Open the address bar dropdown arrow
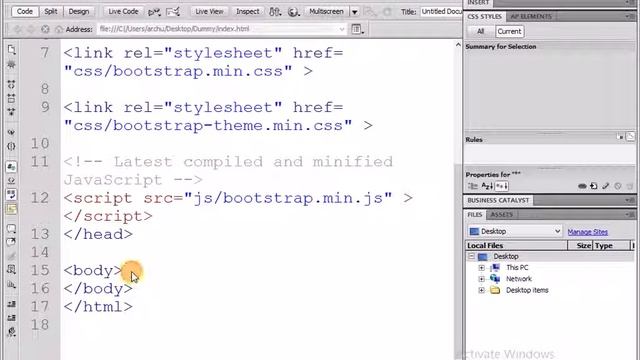The height and width of the screenshot is (360, 640). tap(342, 29)
